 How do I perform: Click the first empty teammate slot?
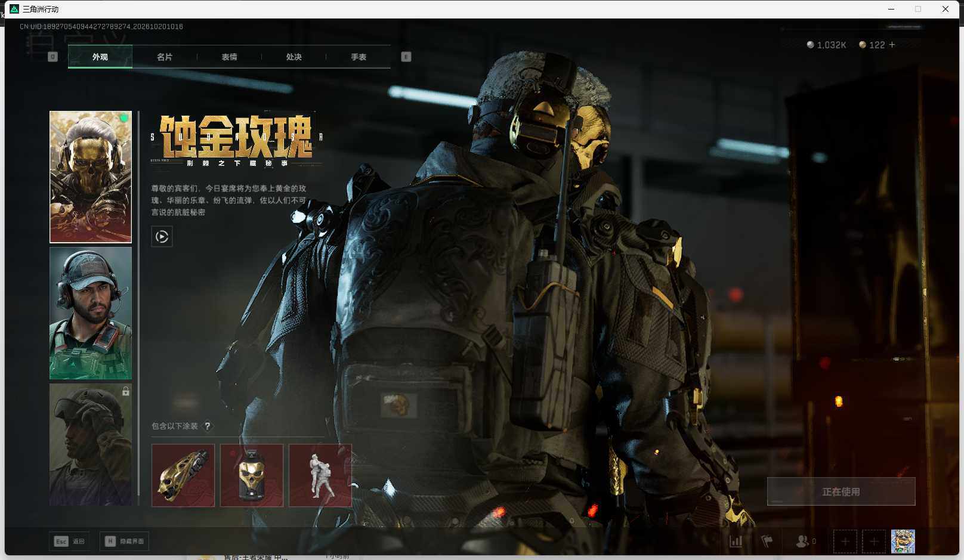(845, 542)
